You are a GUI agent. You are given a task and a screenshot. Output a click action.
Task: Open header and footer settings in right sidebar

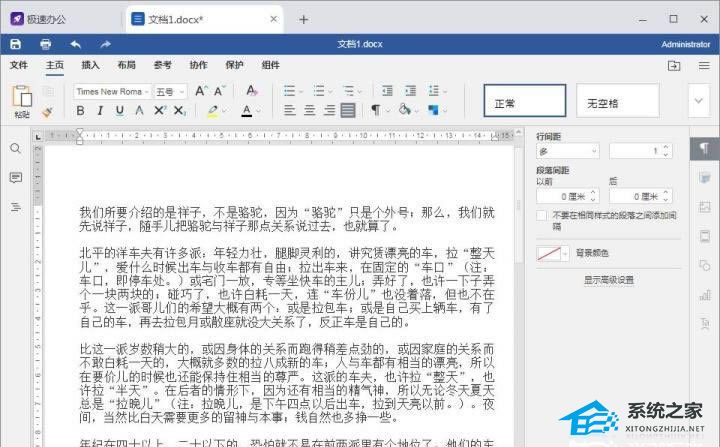(x=705, y=236)
